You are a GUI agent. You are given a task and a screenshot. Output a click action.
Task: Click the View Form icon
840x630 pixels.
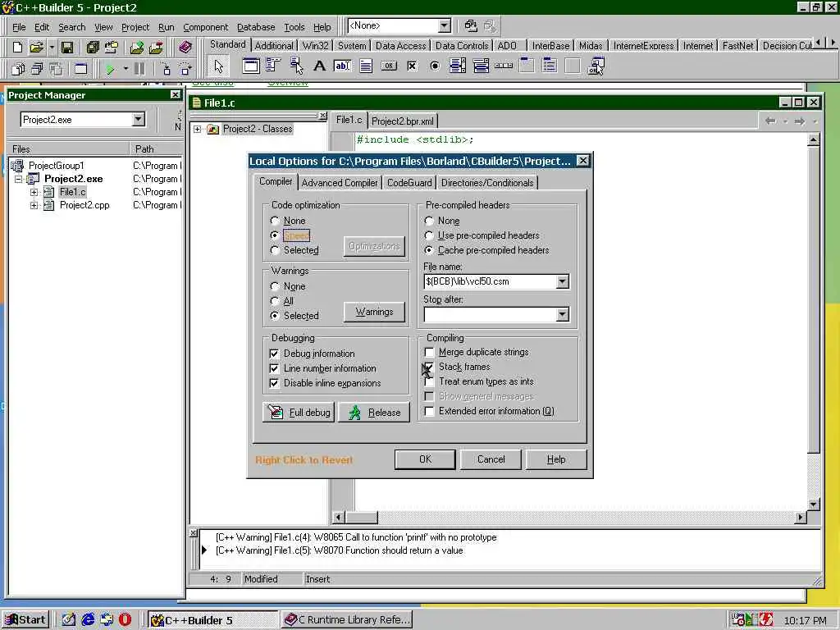click(x=37, y=69)
